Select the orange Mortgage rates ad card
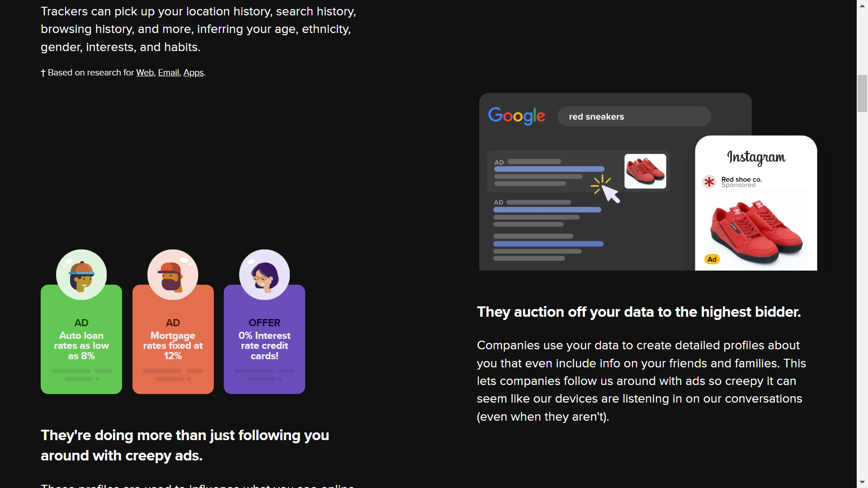Viewport: 868px width, 488px height. click(x=173, y=339)
